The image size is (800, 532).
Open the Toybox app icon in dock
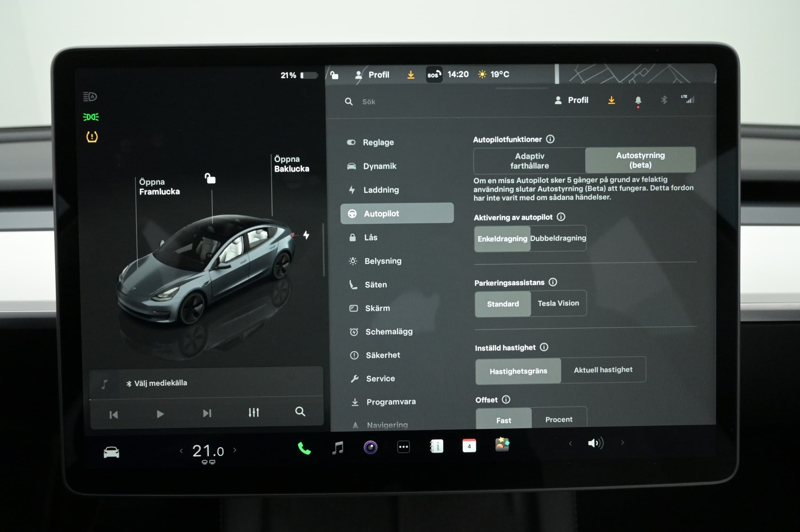tap(502, 444)
